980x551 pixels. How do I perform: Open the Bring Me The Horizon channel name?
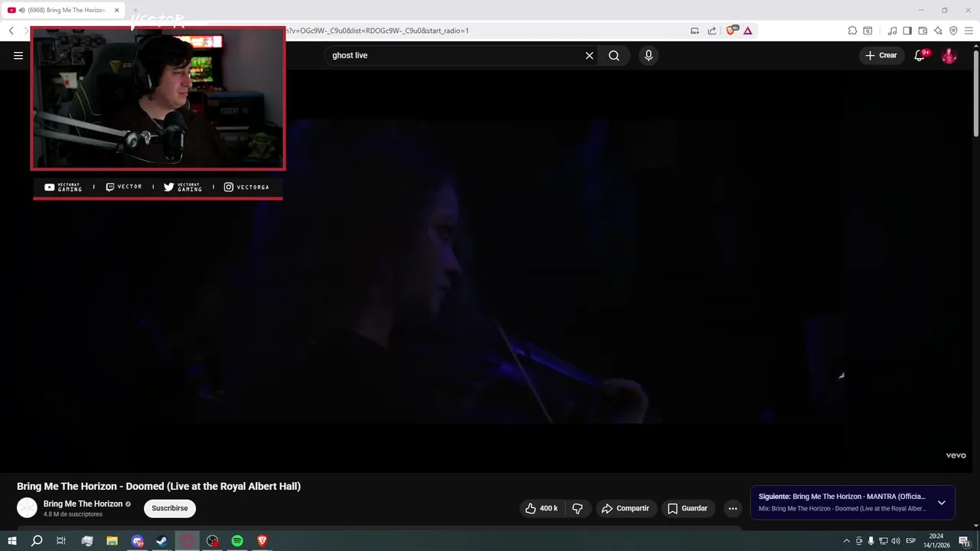pos(83,504)
